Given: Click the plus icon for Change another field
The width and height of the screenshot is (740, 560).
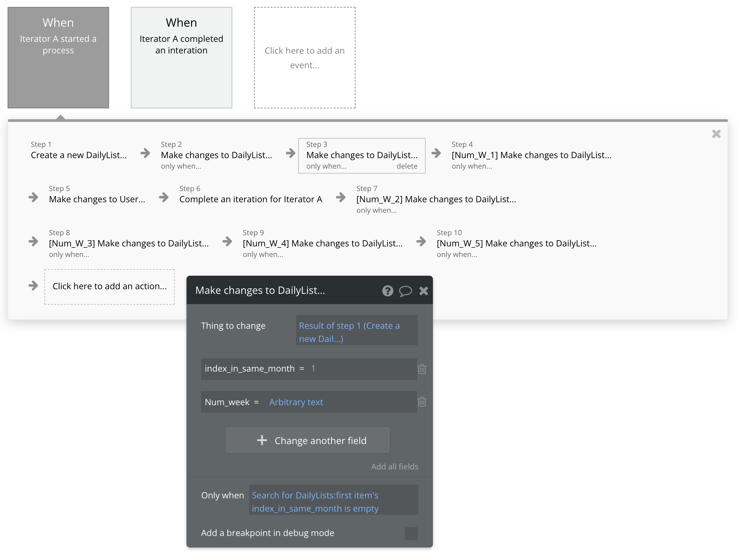Looking at the screenshot, I should [262, 440].
